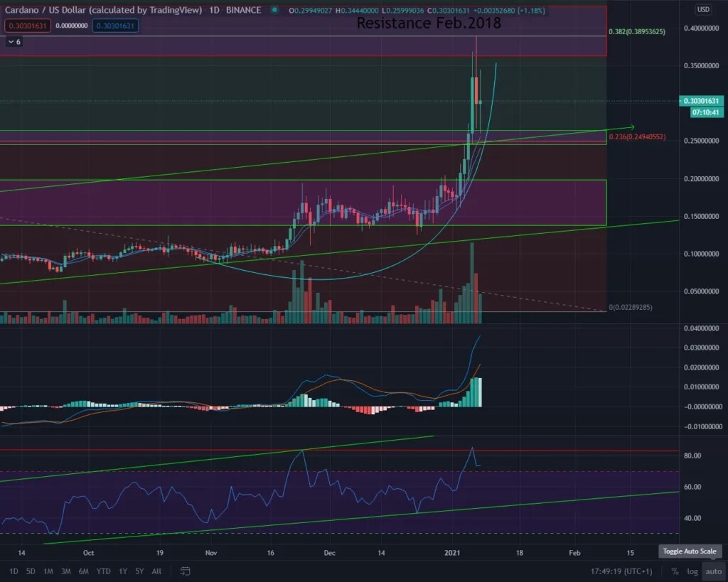Toggle percent scale with the % button
This screenshot has height=582, width=728.
(x=675, y=571)
